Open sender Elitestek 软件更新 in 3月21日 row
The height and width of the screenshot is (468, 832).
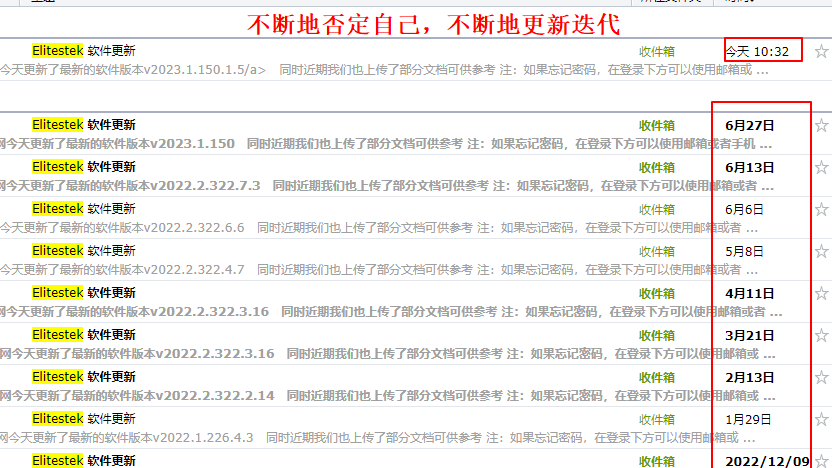(83, 335)
